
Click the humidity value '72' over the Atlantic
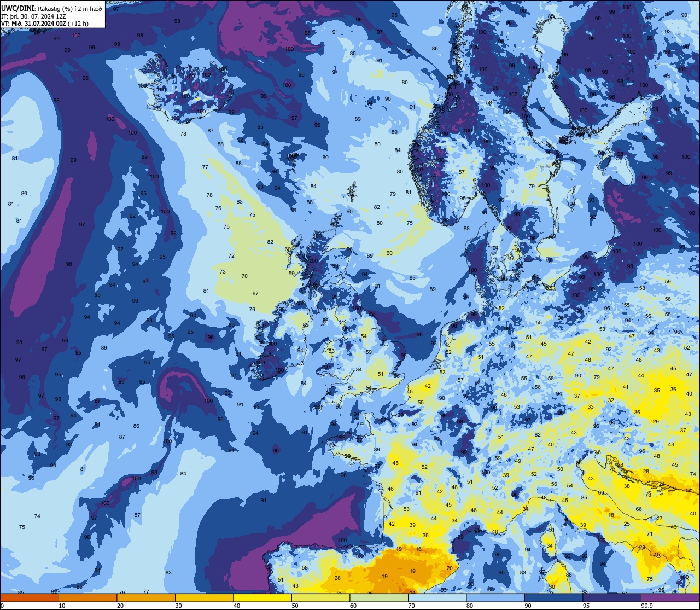click(x=231, y=256)
